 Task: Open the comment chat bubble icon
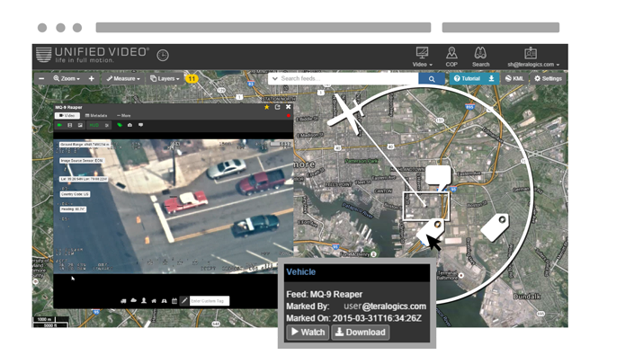(140, 125)
